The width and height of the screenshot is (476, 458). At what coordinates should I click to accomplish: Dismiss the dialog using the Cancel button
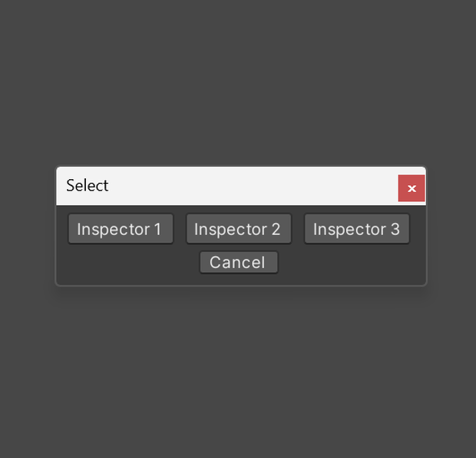coord(239,262)
